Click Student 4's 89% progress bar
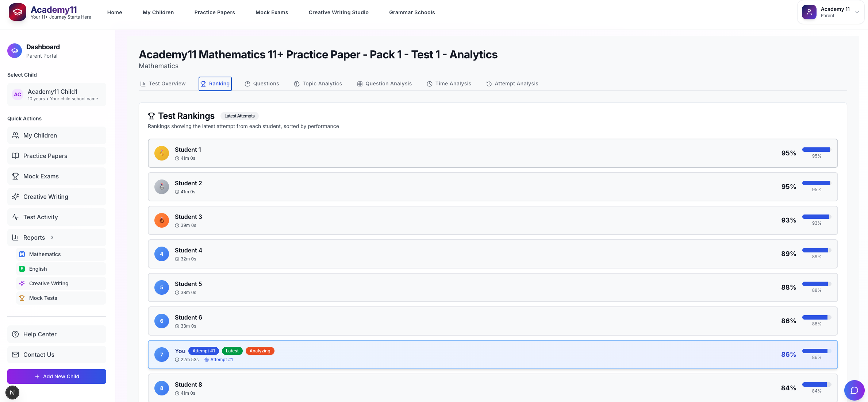 (817, 250)
